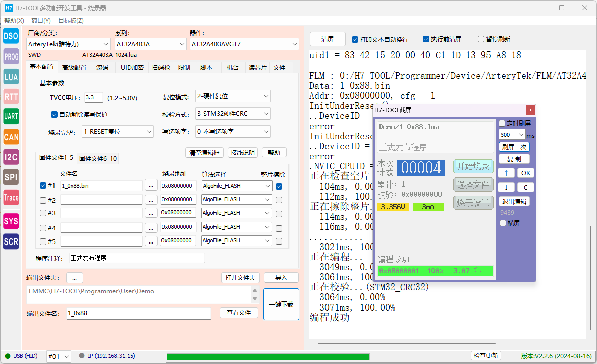
Task: Switch to 固件文件6-10 tab
Action: point(98,158)
